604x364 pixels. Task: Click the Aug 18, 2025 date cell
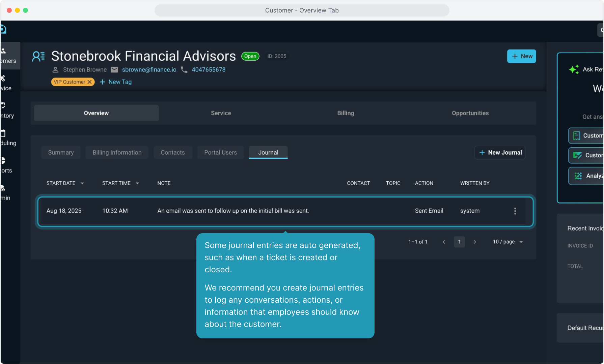pos(64,211)
